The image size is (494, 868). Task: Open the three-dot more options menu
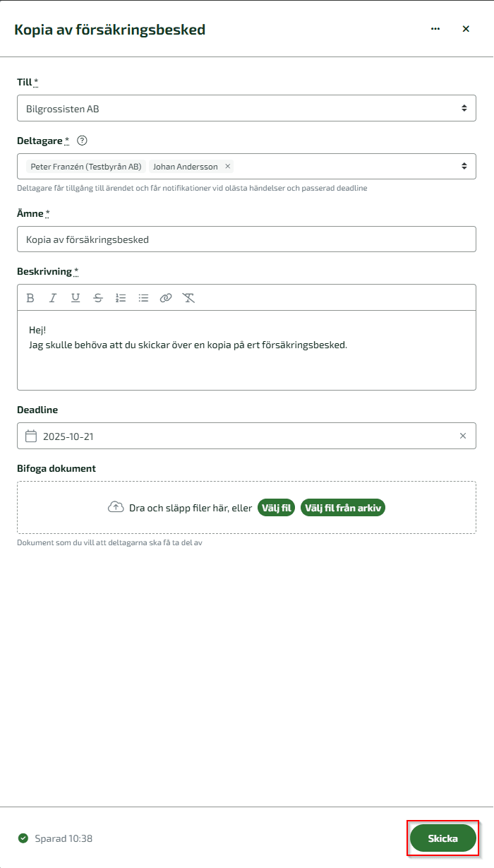point(435,29)
